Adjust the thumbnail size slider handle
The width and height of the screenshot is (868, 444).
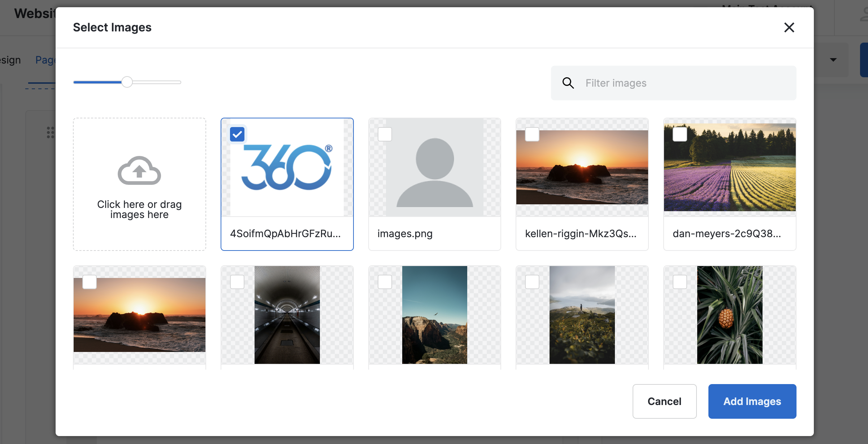click(x=127, y=82)
